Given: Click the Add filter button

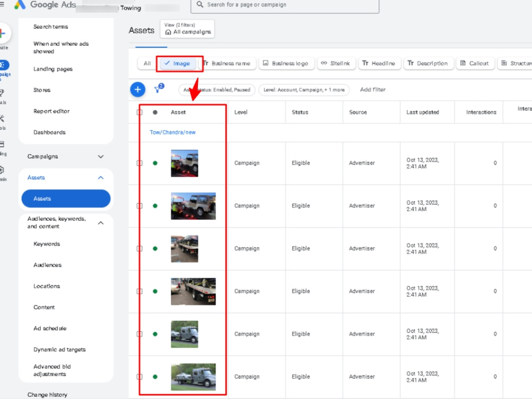Looking at the screenshot, I should tap(372, 89).
